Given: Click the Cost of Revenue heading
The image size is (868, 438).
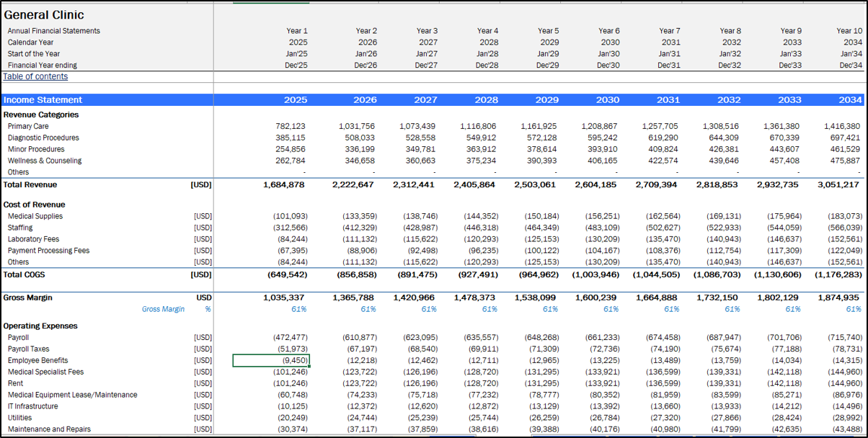Looking at the screenshot, I should tap(34, 205).
